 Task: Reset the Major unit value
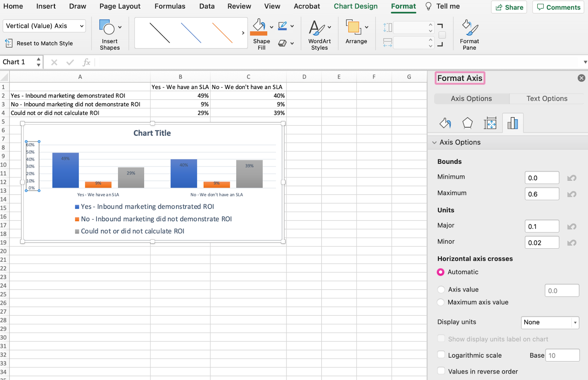pos(572,227)
